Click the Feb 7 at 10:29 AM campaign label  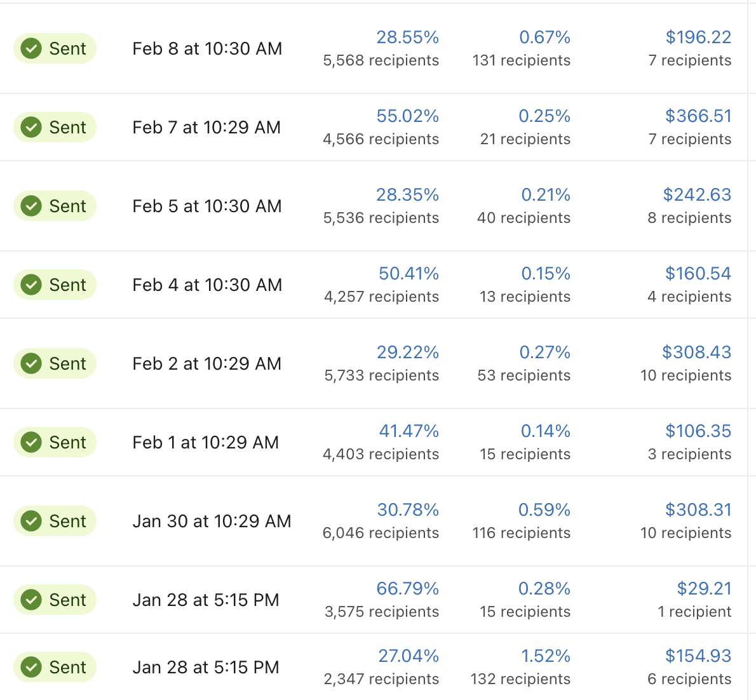point(206,127)
